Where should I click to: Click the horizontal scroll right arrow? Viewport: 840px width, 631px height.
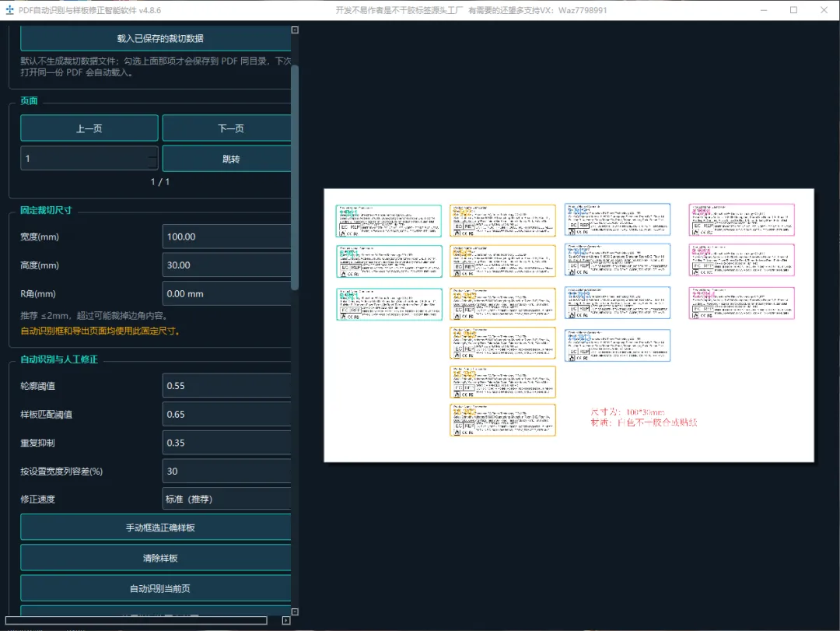[286, 620]
